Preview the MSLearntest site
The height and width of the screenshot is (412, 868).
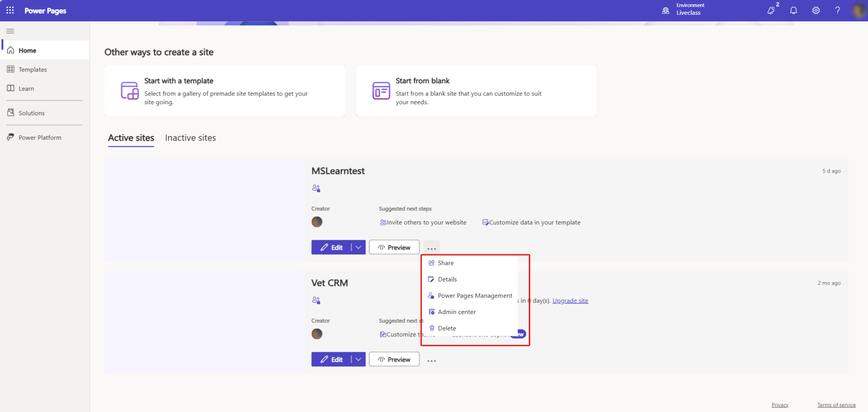coord(394,247)
